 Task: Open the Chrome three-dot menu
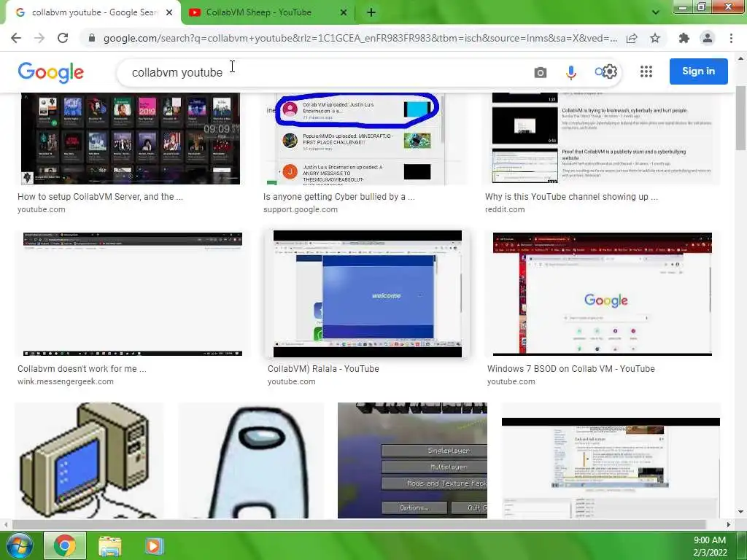(x=731, y=38)
